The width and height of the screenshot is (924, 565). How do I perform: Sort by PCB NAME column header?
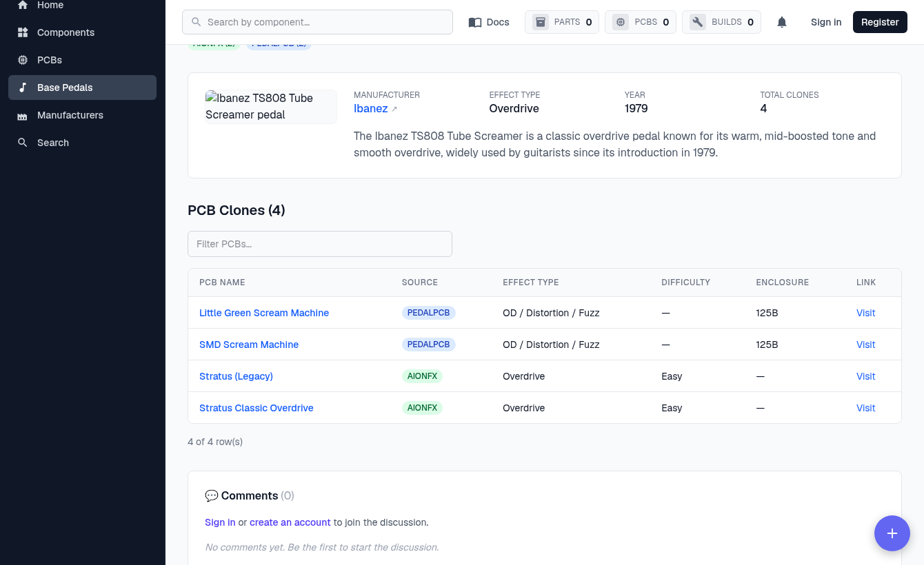pyautogui.click(x=222, y=282)
